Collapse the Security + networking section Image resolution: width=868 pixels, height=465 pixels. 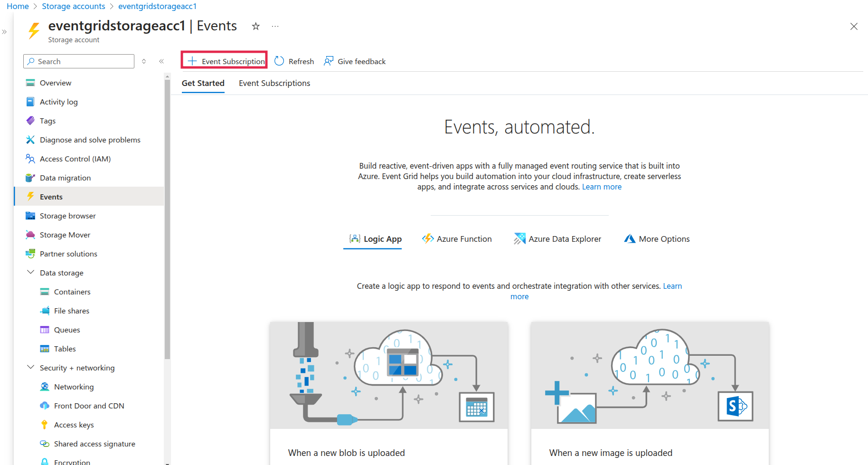click(x=31, y=368)
